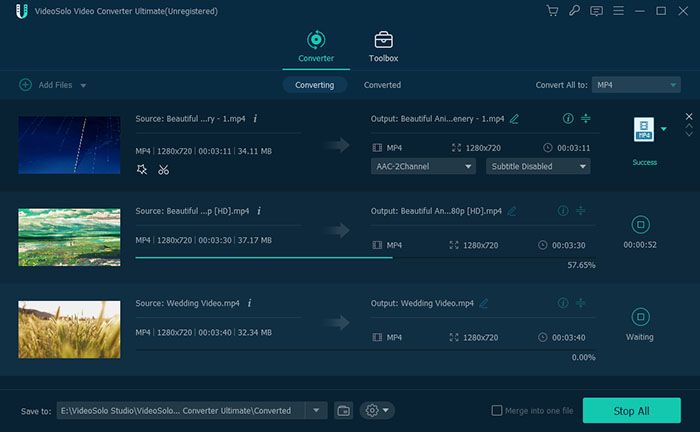Image resolution: width=700 pixels, height=432 pixels.
Task: Click the Success status text
Action: (644, 162)
